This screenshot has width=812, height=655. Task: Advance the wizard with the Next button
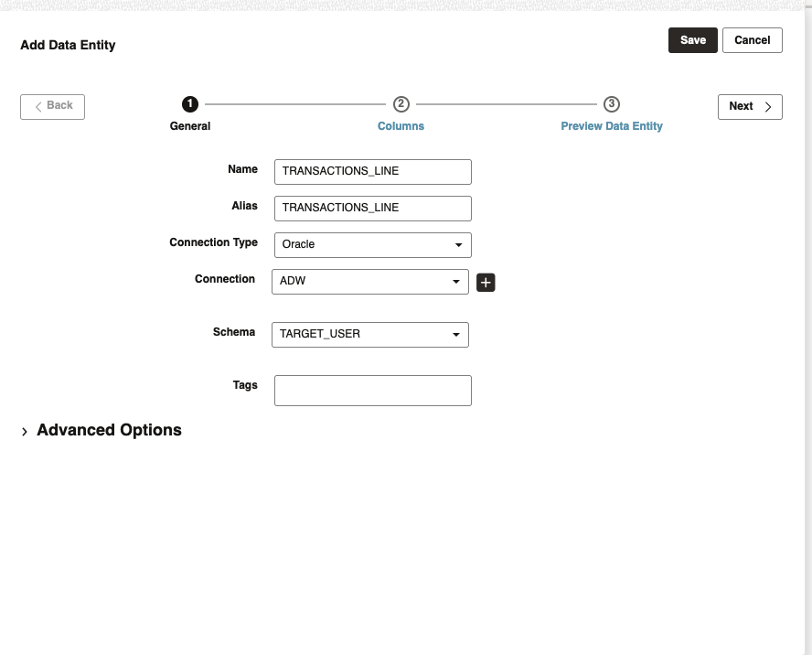coord(749,106)
